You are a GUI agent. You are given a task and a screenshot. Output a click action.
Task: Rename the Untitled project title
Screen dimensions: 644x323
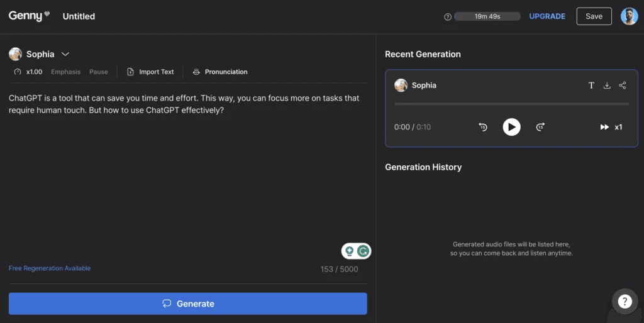[79, 16]
